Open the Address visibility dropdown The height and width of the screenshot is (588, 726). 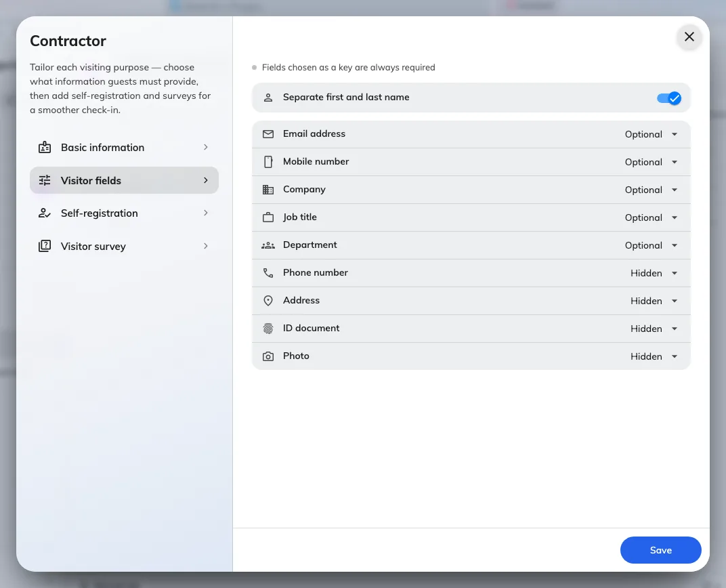654,301
